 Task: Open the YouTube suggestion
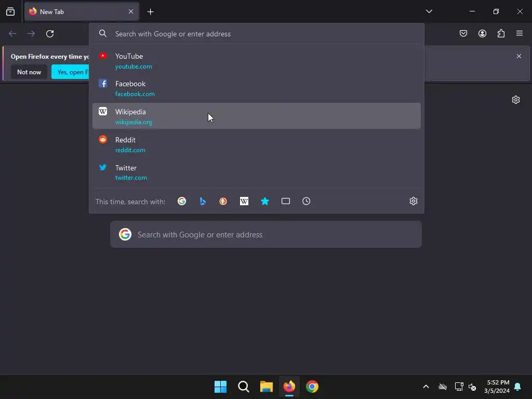(257, 61)
